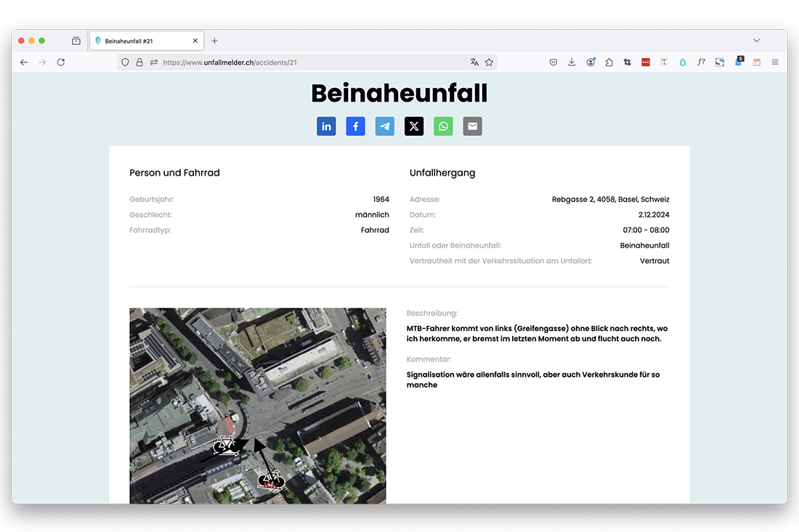Click the calendar extension icon
Image resolution: width=799 pixels, height=532 pixels.
click(757, 62)
